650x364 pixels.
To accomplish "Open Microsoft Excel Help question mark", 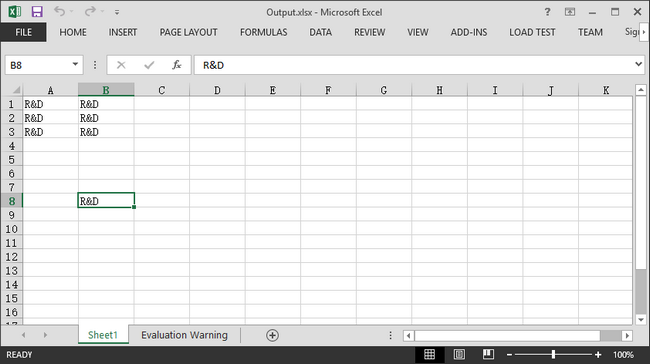I will [x=547, y=12].
